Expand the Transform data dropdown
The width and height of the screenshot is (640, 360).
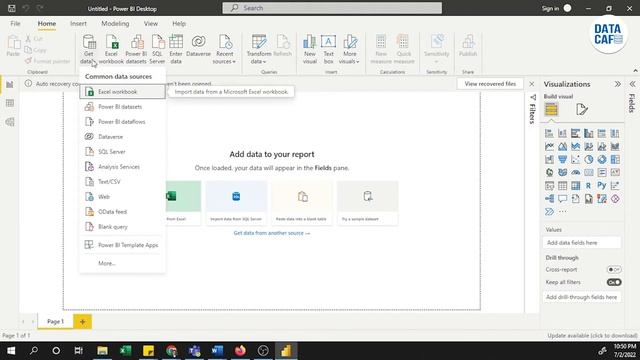pos(259,49)
